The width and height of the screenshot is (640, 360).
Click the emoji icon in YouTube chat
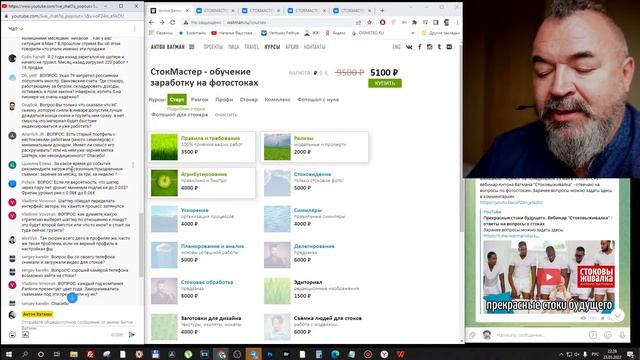point(12,334)
